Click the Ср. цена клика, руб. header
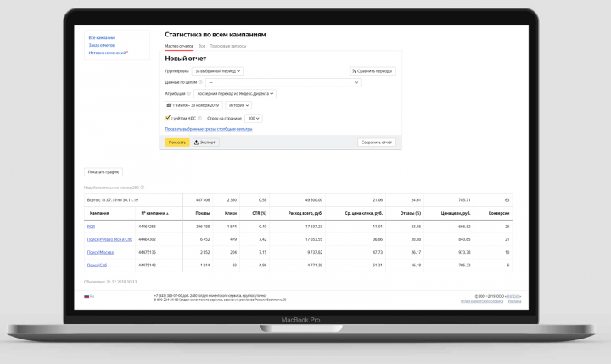The height and width of the screenshot is (364, 611). (363, 213)
